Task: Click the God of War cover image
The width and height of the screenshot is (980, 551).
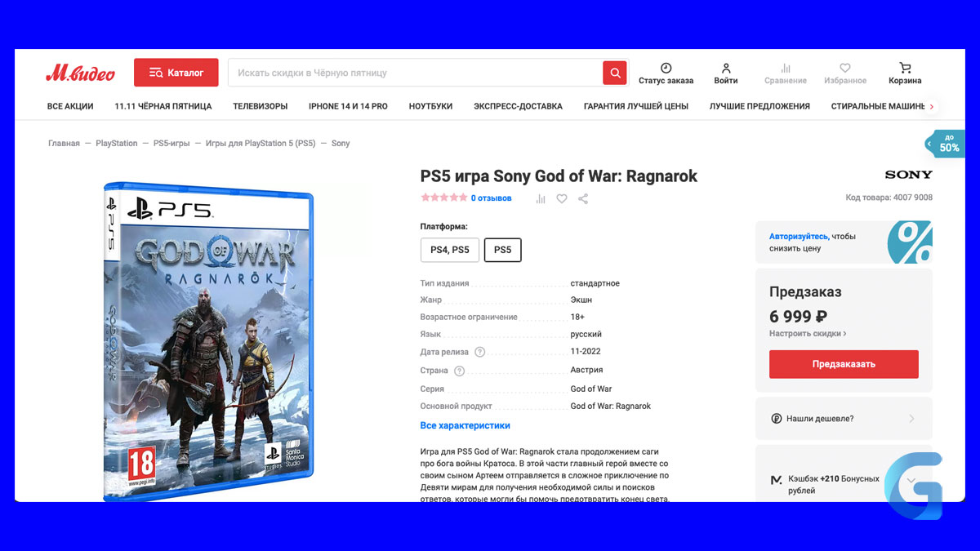Action: 208,341
